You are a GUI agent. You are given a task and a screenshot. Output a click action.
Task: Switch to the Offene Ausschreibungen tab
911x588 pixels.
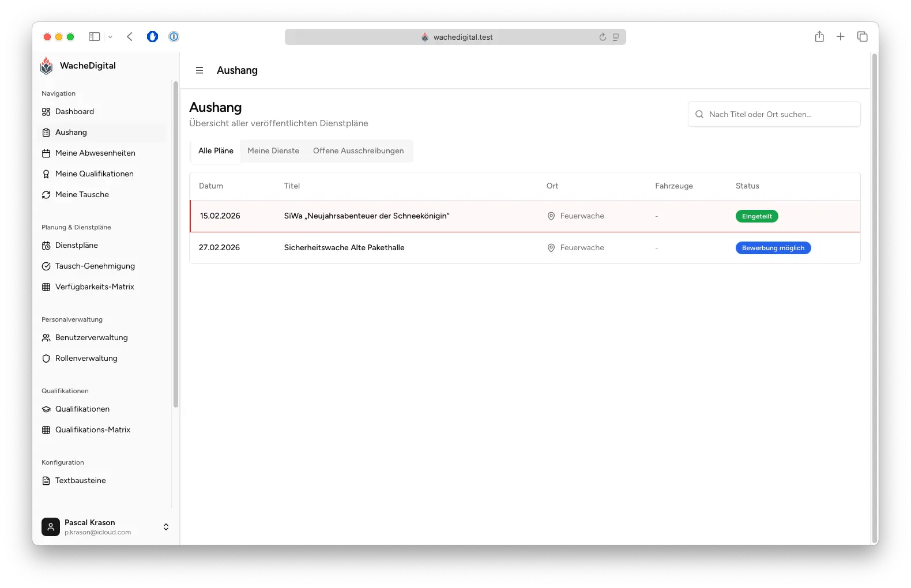click(x=358, y=151)
